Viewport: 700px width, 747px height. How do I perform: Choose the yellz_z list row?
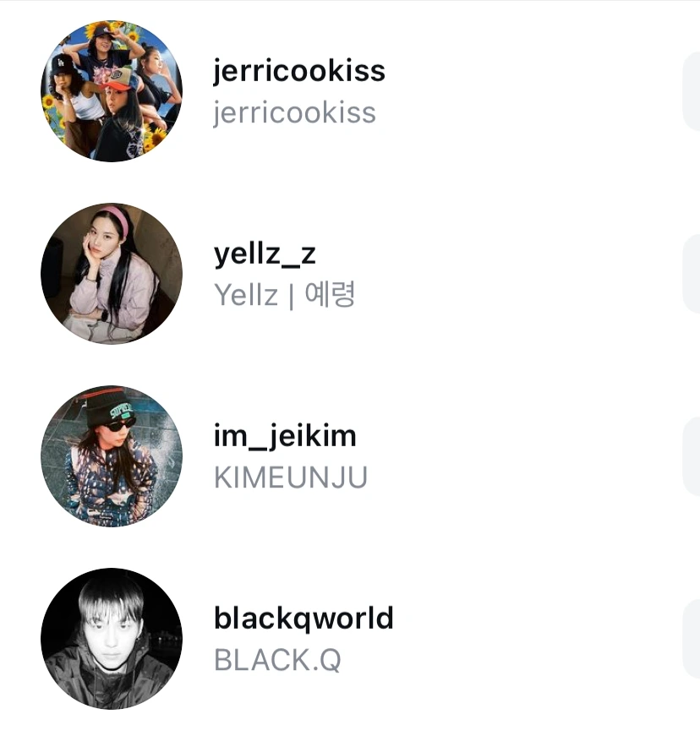click(x=350, y=274)
